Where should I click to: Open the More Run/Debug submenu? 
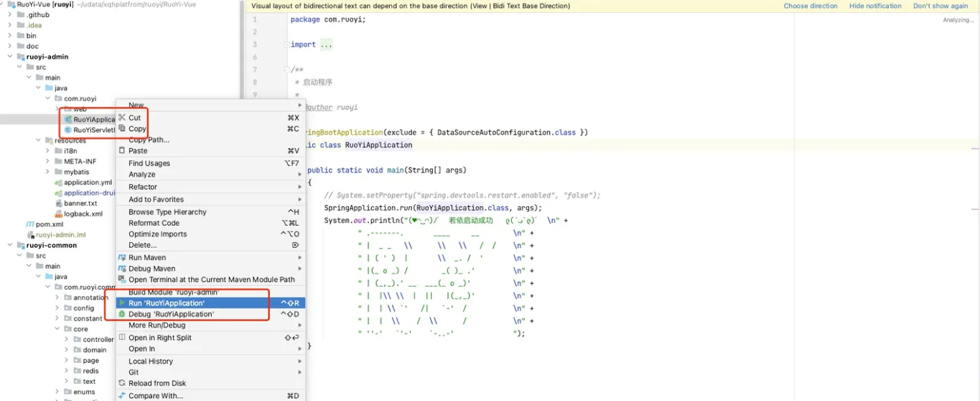[x=210, y=326]
